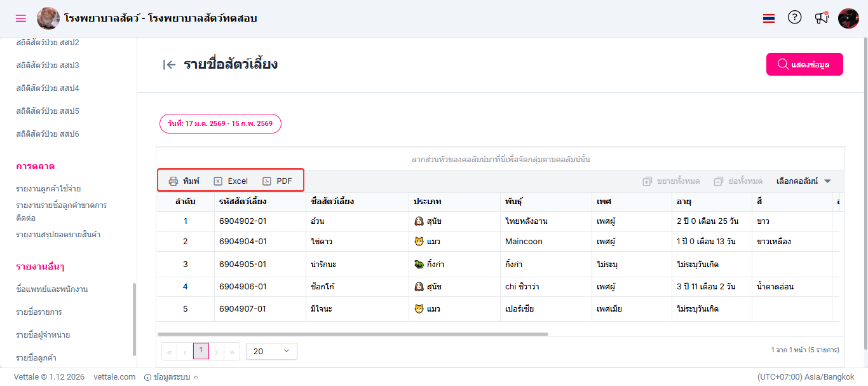Click the vettale.com footer link

click(114, 377)
